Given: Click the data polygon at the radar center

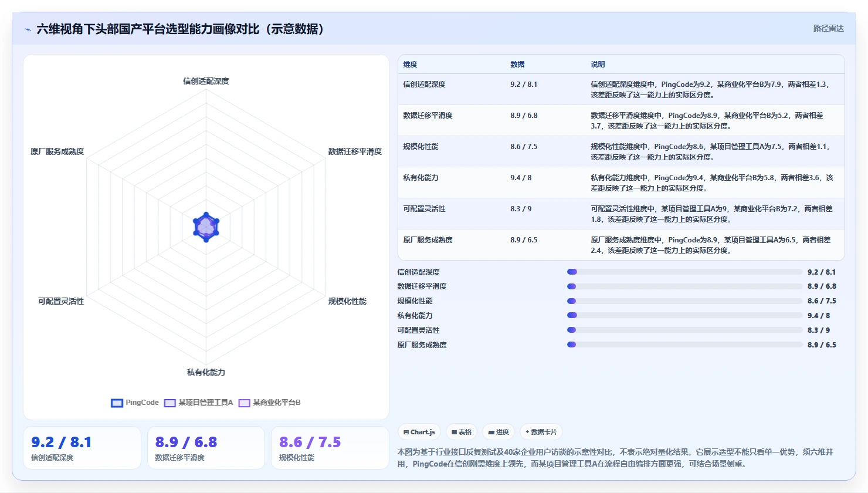Looking at the screenshot, I should click(x=206, y=227).
